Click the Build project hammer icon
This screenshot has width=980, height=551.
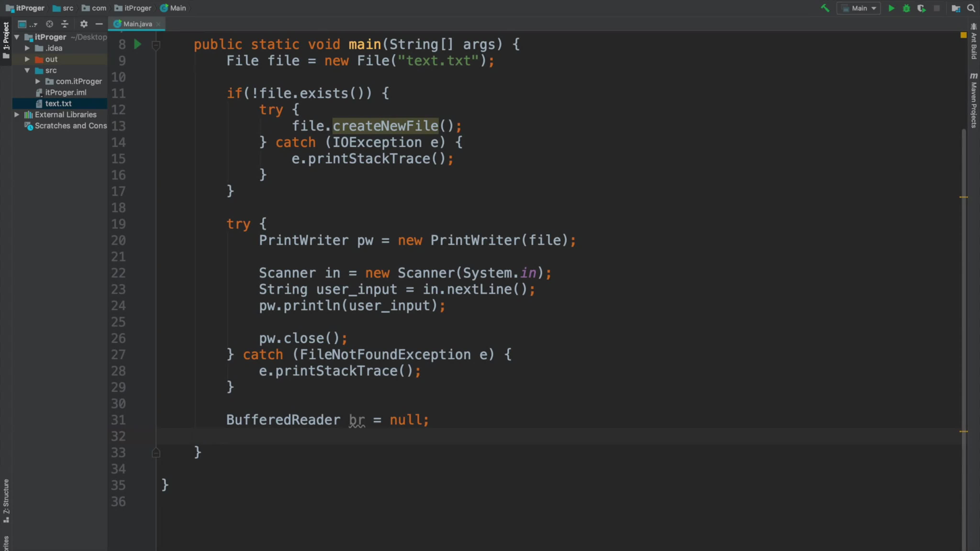click(825, 8)
